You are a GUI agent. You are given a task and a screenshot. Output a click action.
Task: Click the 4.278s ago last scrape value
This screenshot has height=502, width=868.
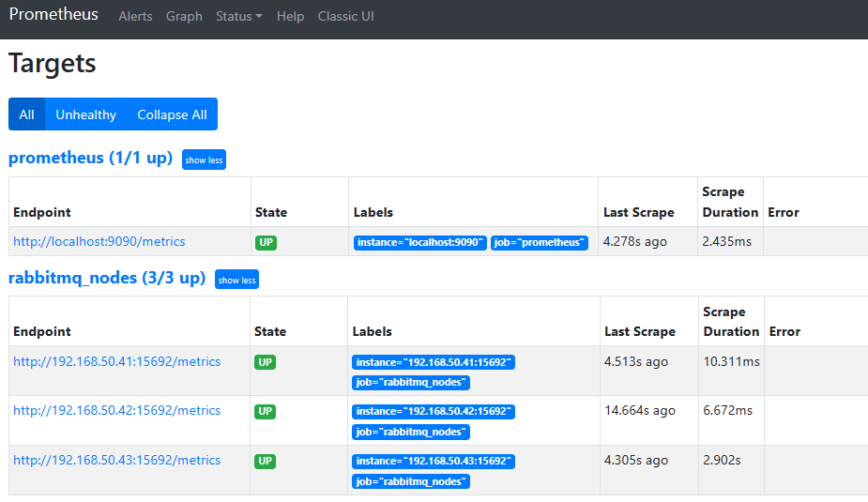point(635,242)
